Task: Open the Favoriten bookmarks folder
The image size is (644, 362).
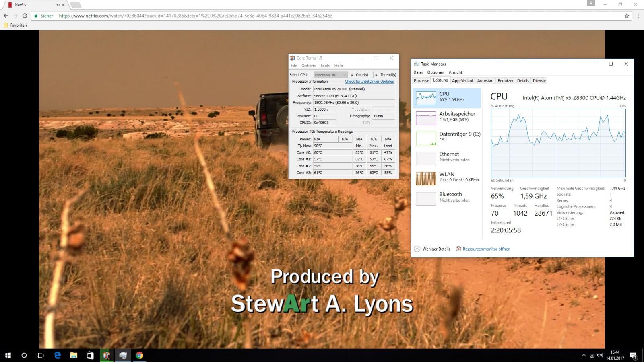Action: point(15,25)
